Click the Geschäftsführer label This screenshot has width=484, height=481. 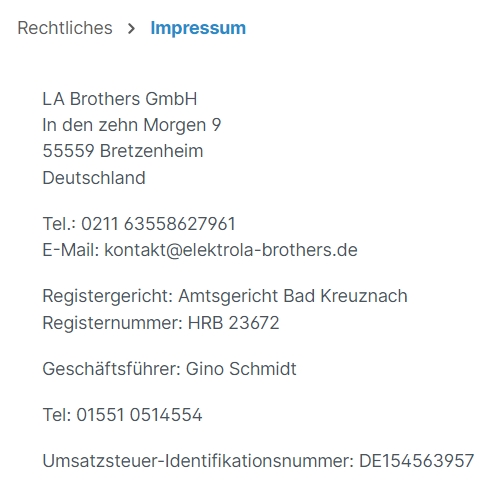coord(111,369)
